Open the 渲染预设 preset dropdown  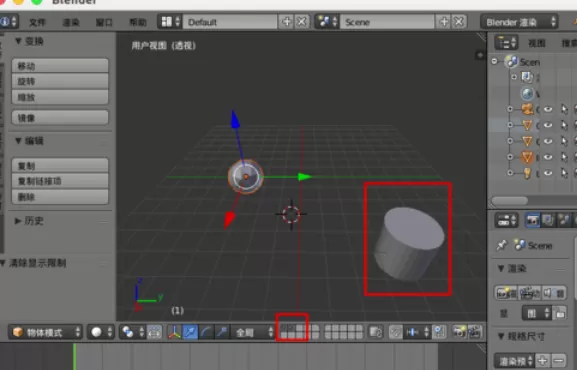(514, 361)
